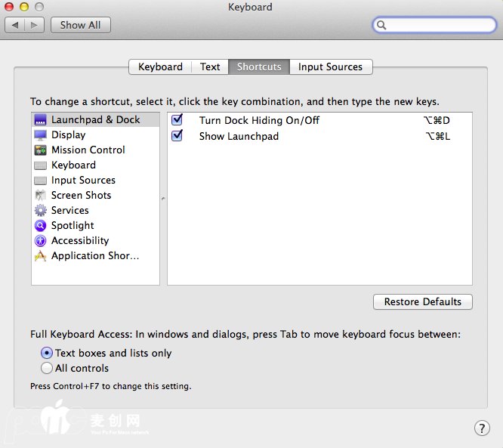Disable the Show Launchpad shortcut checkbox
The height and width of the screenshot is (448, 503).
point(177,136)
